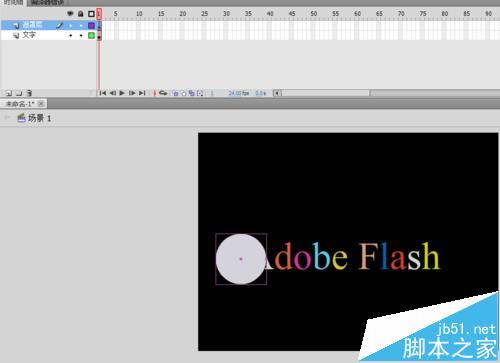This screenshot has width=500, height=363.
Task: Play the timeline animation
Action: (122, 93)
